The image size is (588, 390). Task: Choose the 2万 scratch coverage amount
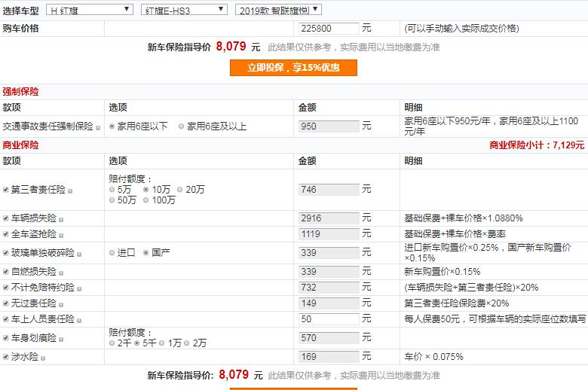pos(187,343)
